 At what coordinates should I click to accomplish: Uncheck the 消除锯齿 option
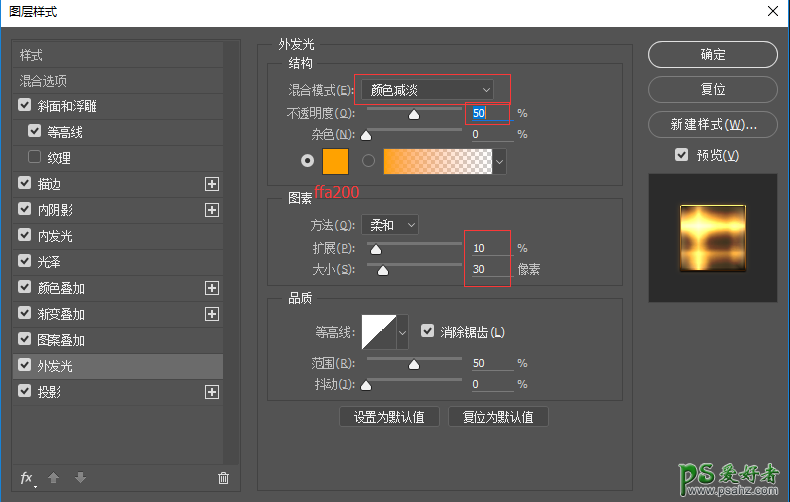pyautogui.click(x=428, y=331)
